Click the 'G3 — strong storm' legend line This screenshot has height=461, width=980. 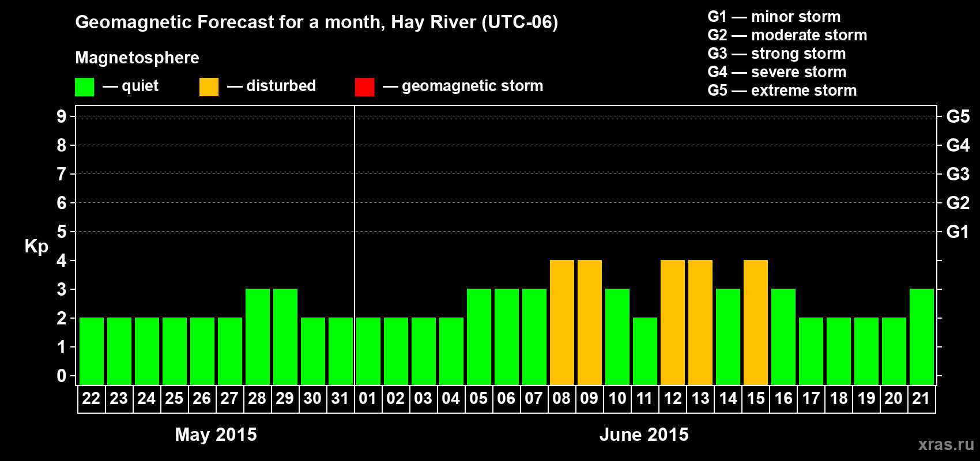pyautogui.click(x=777, y=54)
